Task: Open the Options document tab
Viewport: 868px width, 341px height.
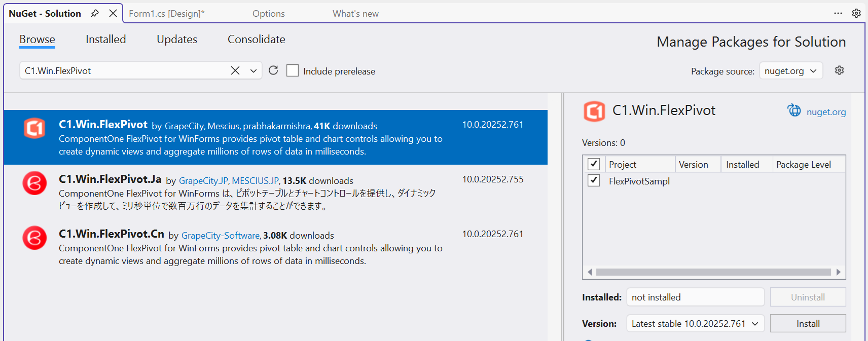Action: (269, 14)
